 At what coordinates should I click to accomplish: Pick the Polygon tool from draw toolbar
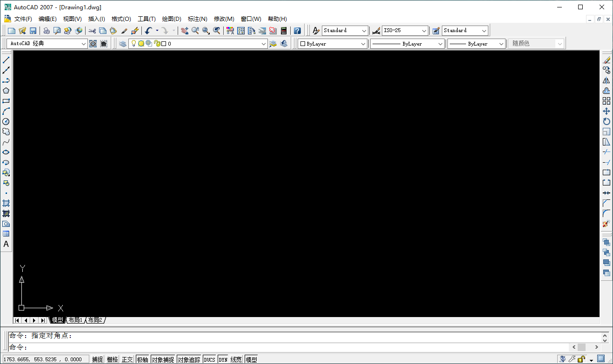(6, 91)
